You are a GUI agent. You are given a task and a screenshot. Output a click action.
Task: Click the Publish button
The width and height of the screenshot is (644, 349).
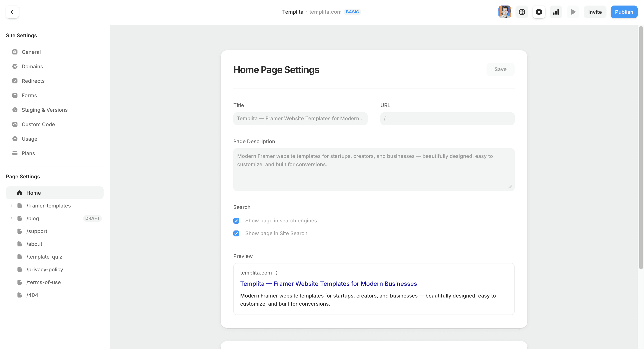pyautogui.click(x=624, y=12)
